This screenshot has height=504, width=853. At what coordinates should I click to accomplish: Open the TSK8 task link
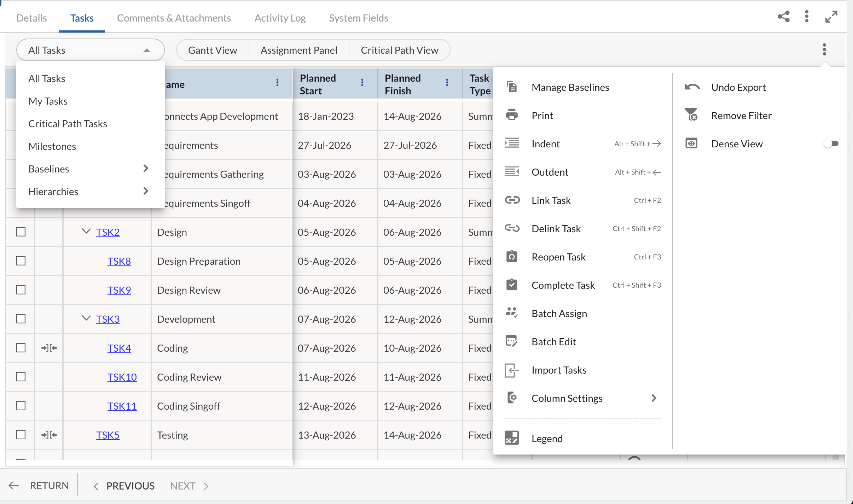pyautogui.click(x=119, y=261)
